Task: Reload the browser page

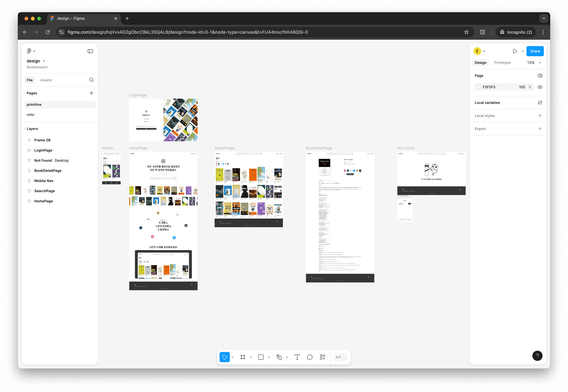Action: click(x=48, y=32)
